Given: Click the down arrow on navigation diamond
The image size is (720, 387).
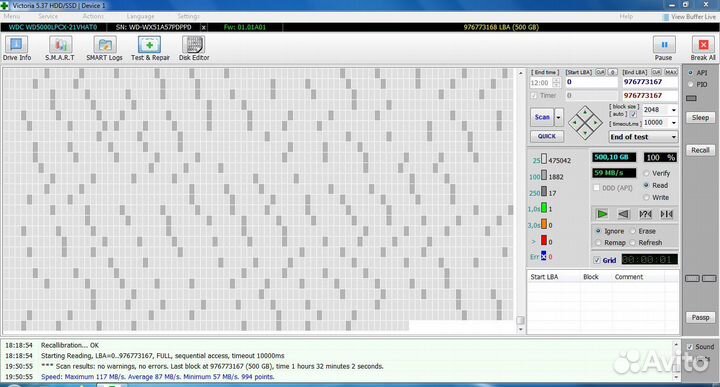Looking at the screenshot, I should tap(585, 133).
